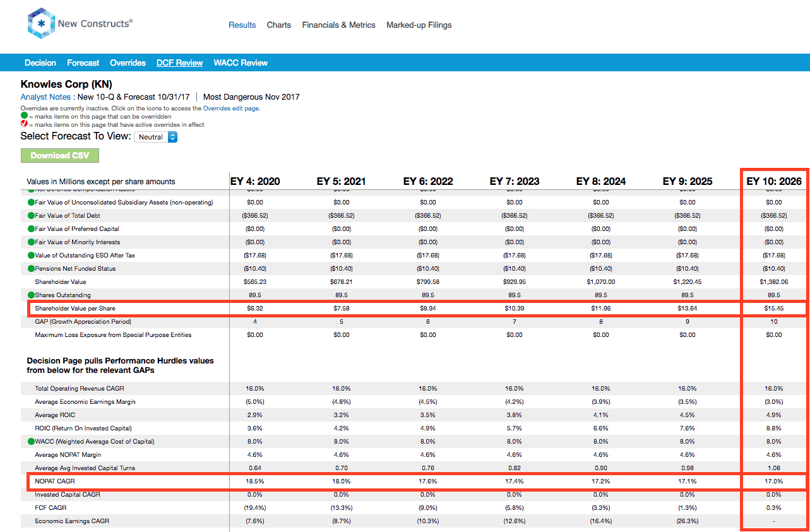810x532 pixels.
Task: Click Shareholder Value $1,382.06
Action: click(x=774, y=282)
